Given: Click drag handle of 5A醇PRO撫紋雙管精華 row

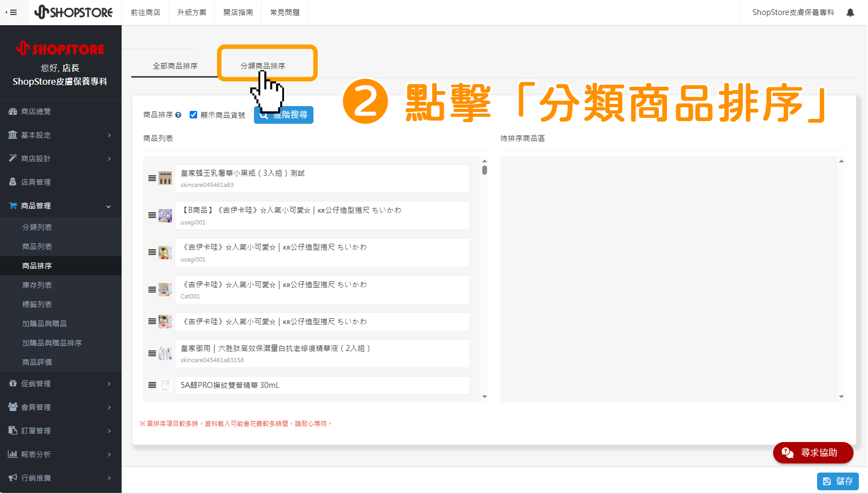Looking at the screenshot, I should click(152, 385).
